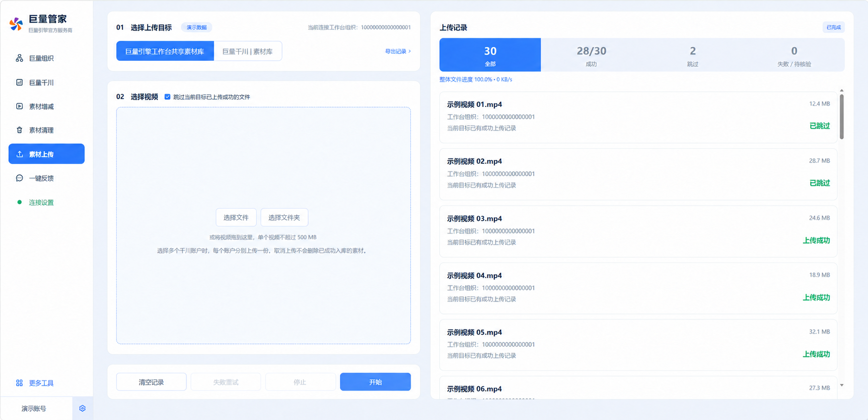Click the 更多工具 grid icon
This screenshot has height=420, width=868.
[x=19, y=383]
